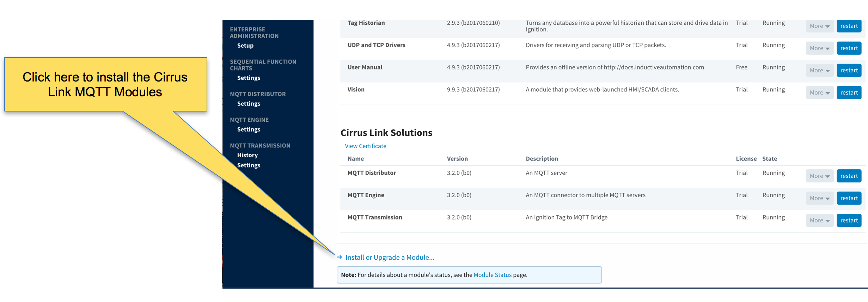The width and height of the screenshot is (868, 302).
Task: Click the State column header
Action: pos(769,159)
